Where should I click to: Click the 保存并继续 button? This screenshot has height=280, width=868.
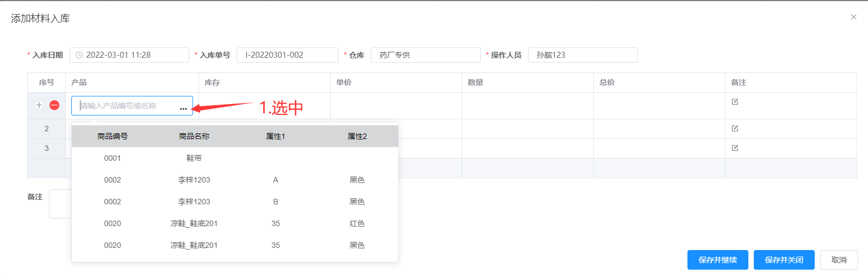pos(717,260)
